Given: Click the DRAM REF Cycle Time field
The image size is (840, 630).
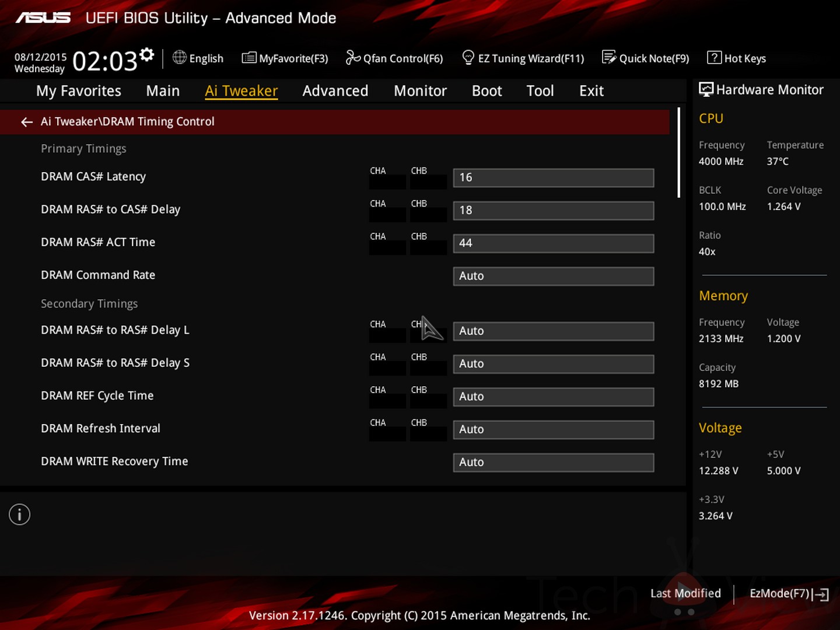Looking at the screenshot, I should click(554, 397).
